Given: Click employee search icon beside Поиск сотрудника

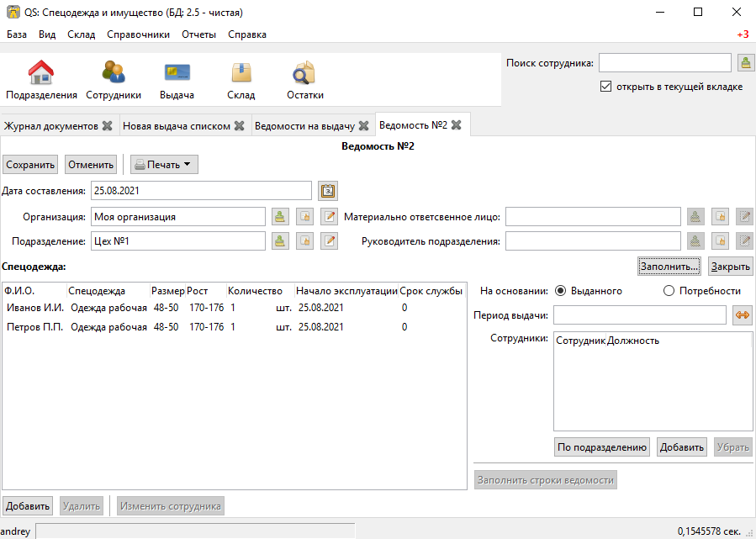Looking at the screenshot, I should (746, 63).
